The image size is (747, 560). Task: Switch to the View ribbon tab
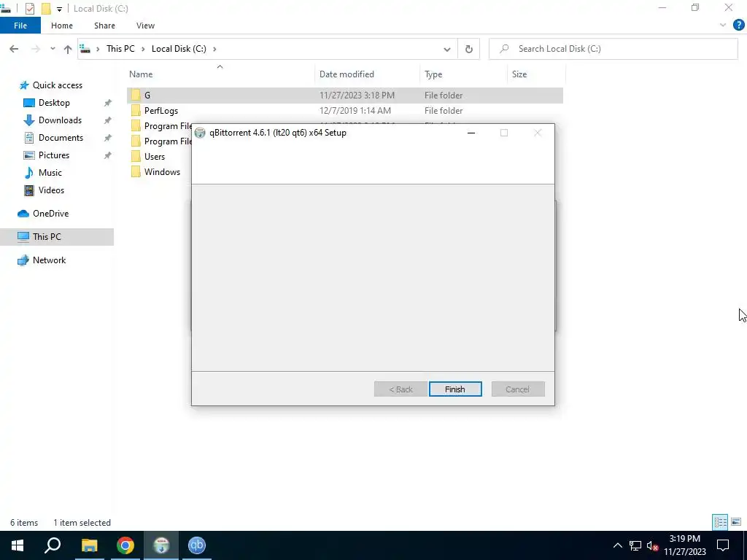(145, 26)
